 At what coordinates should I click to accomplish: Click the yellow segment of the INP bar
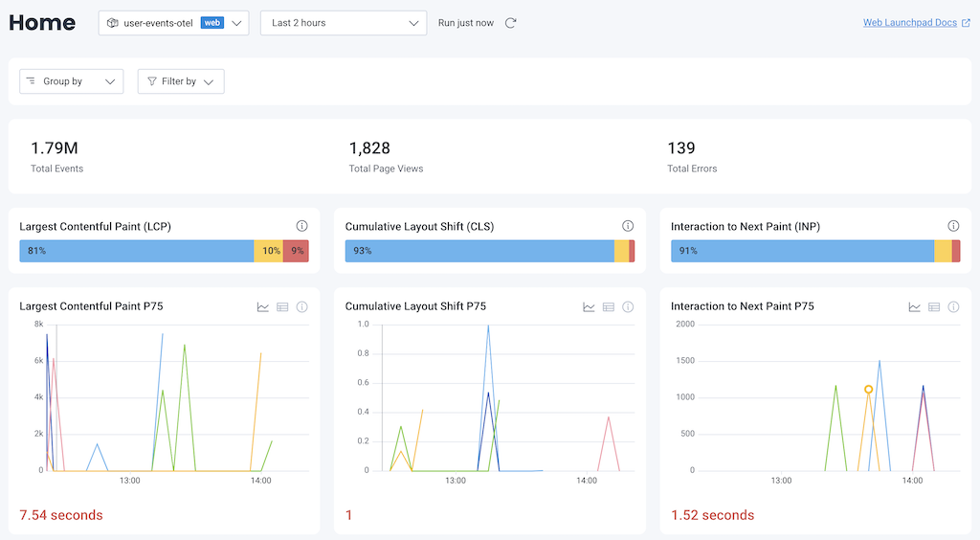pos(943,251)
